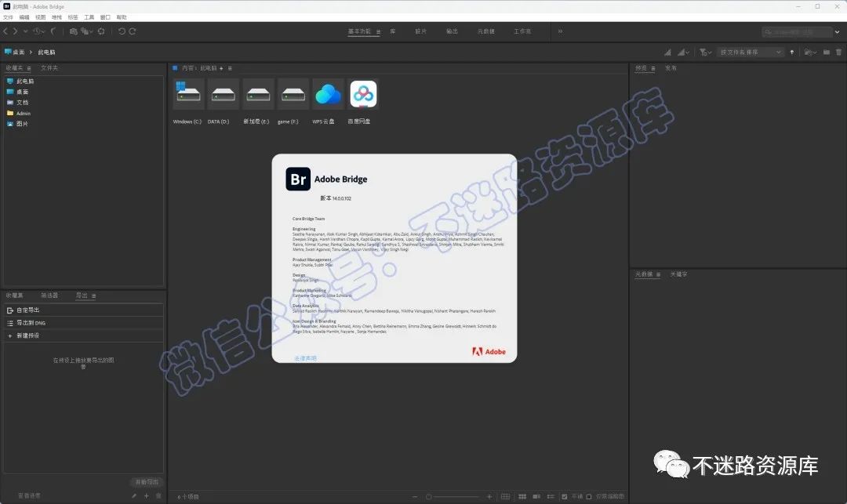Select the 百度网盘 icon

tap(363, 94)
